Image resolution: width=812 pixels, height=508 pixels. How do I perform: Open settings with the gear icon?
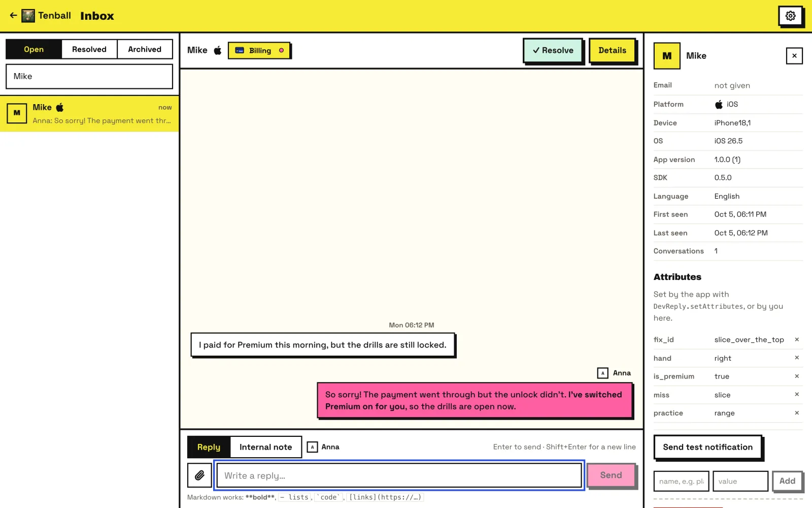(790, 16)
